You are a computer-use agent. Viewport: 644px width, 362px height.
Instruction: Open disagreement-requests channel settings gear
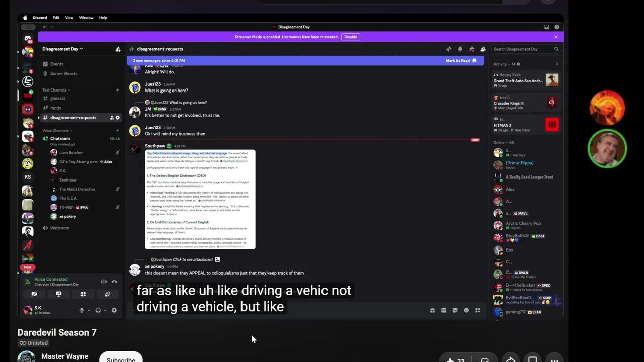pyautogui.click(x=118, y=118)
